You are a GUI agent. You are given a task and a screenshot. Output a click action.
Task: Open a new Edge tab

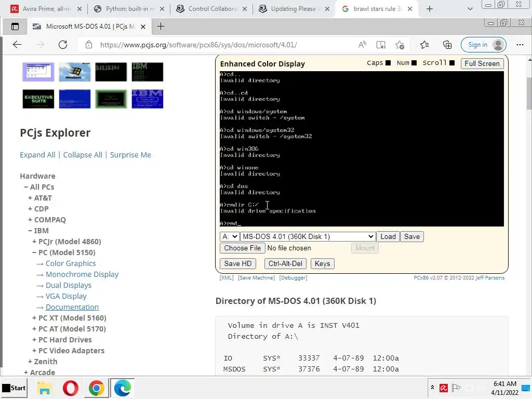[x=161, y=26]
